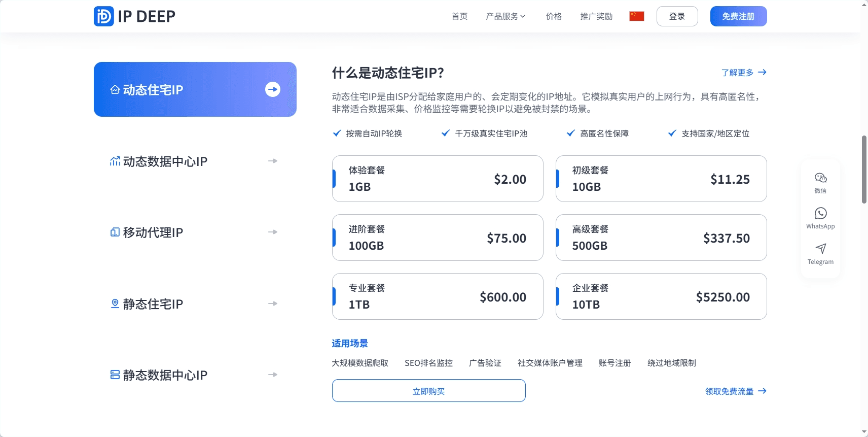
Task: Select the 初级套餐 10GB plan
Action: pos(661,179)
